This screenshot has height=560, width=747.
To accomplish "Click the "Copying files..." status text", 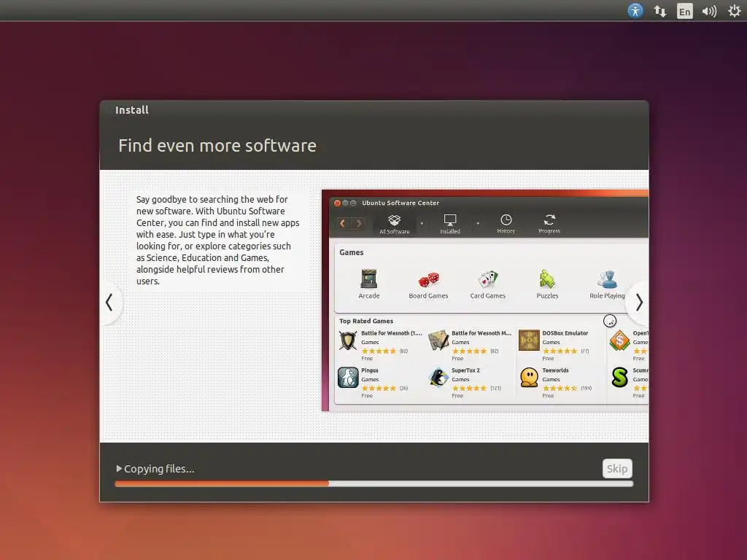I will click(x=159, y=469).
